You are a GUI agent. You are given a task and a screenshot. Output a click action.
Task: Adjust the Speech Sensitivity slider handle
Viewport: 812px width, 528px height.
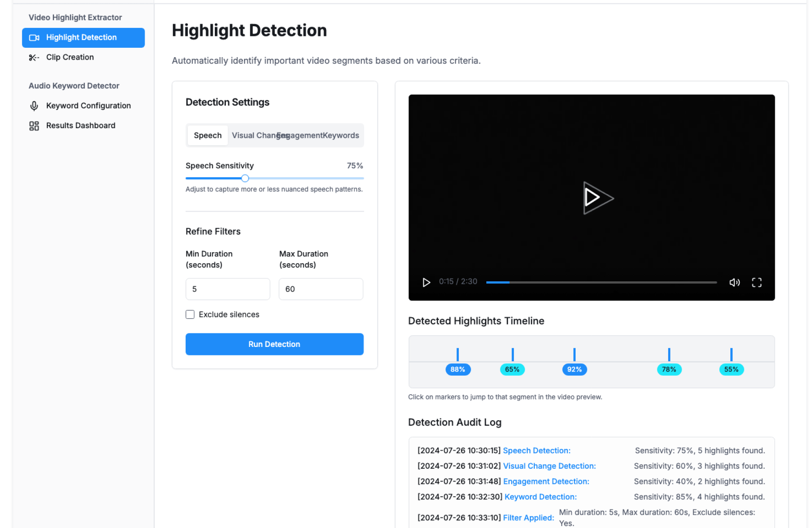[x=245, y=178]
